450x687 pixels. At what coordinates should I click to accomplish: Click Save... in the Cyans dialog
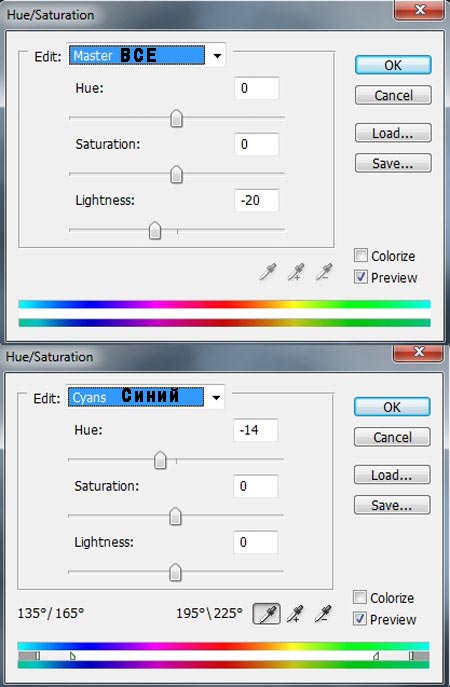point(392,505)
